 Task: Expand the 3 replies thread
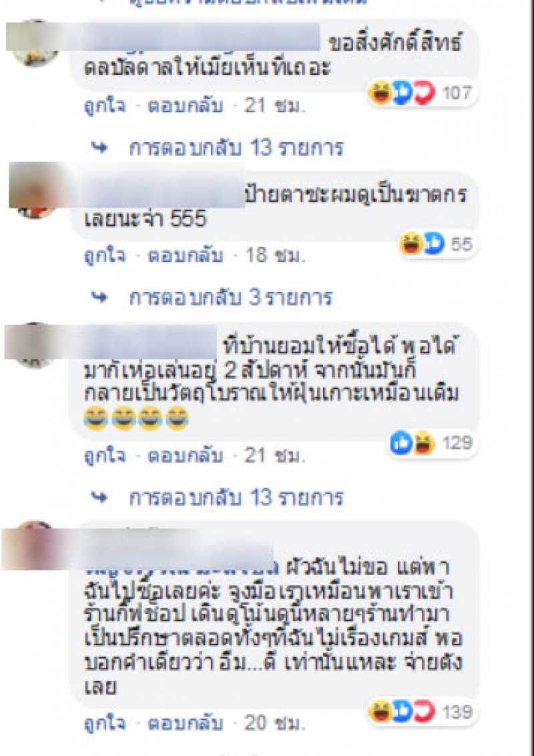pyautogui.click(x=230, y=298)
